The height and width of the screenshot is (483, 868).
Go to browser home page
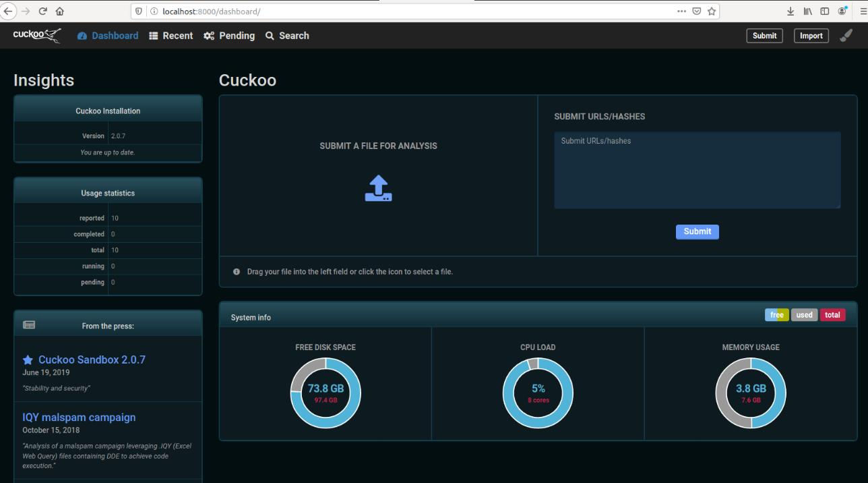[60, 11]
